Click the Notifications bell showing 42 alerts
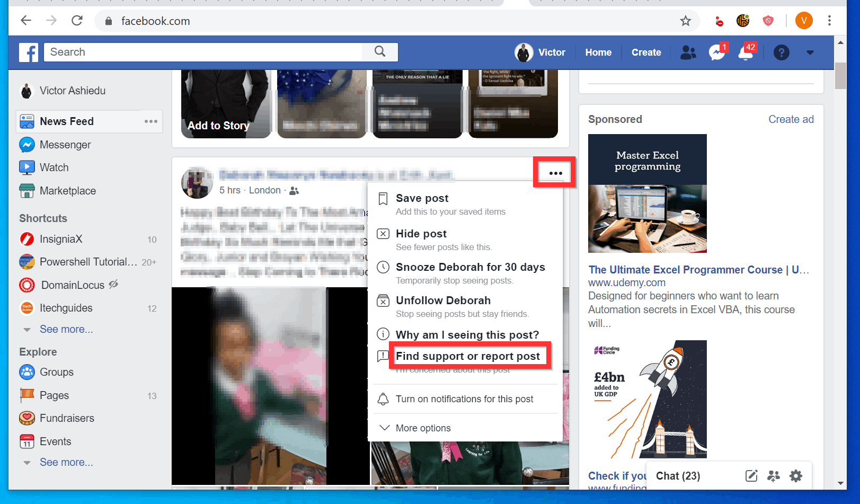Image resolution: width=860 pixels, height=504 pixels. [744, 52]
